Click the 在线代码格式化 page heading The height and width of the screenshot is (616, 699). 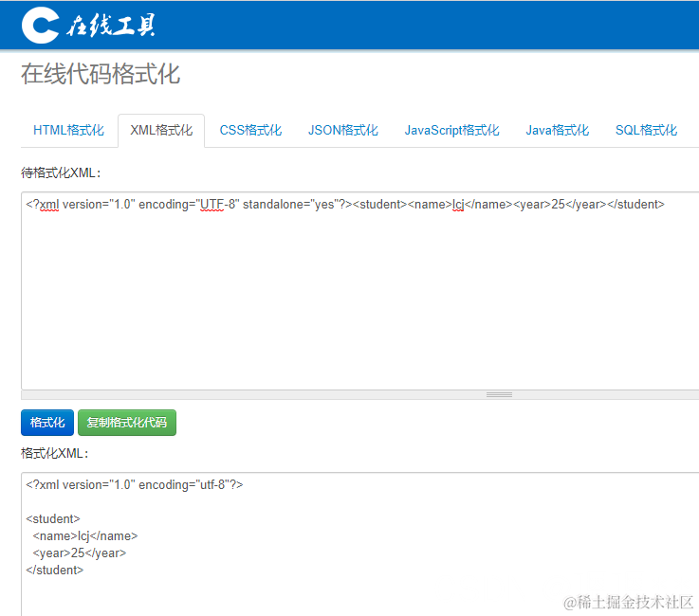[101, 74]
